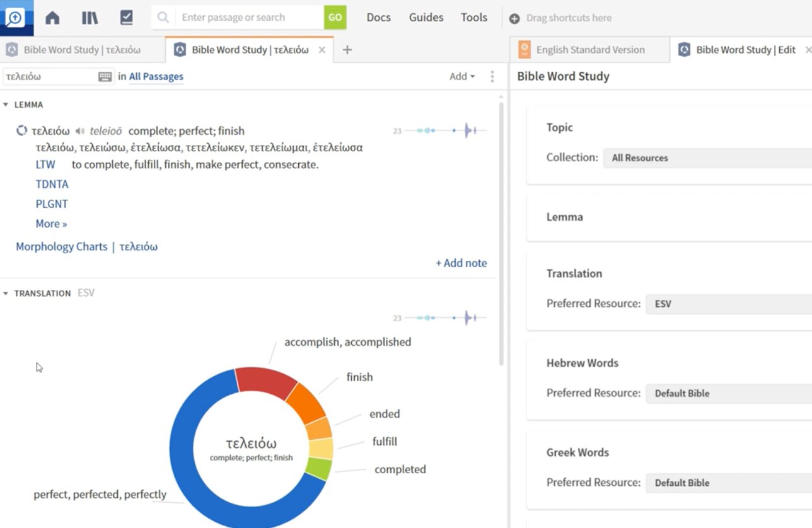The height and width of the screenshot is (528, 812).
Task: Click the 'ended' chart label
Action: (x=385, y=414)
